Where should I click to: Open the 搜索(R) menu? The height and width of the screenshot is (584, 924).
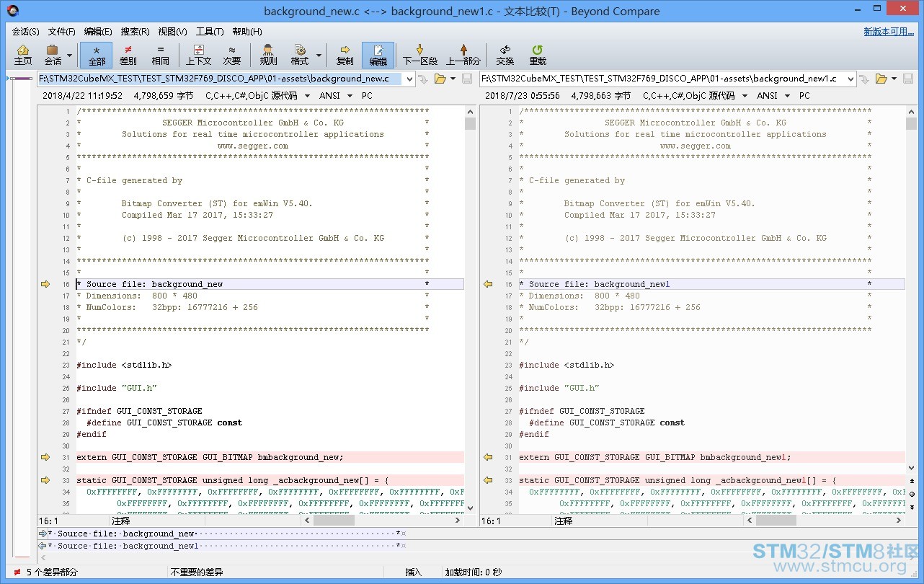[x=135, y=32]
